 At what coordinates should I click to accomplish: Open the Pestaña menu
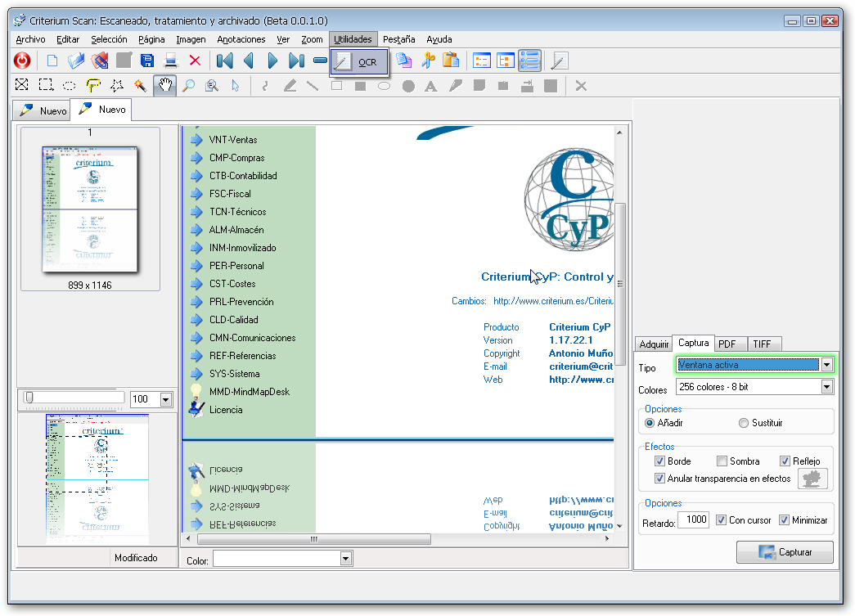pos(398,39)
